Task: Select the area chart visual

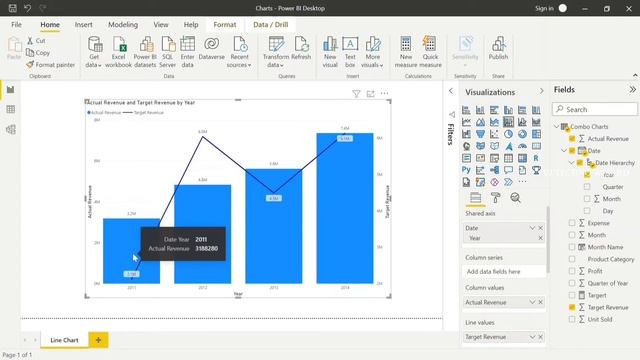Action: [x=480, y=122]
